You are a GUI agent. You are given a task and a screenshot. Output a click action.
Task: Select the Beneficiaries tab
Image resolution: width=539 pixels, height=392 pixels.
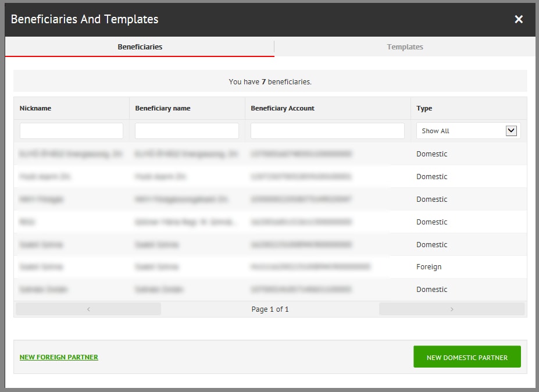pos(140,47)
